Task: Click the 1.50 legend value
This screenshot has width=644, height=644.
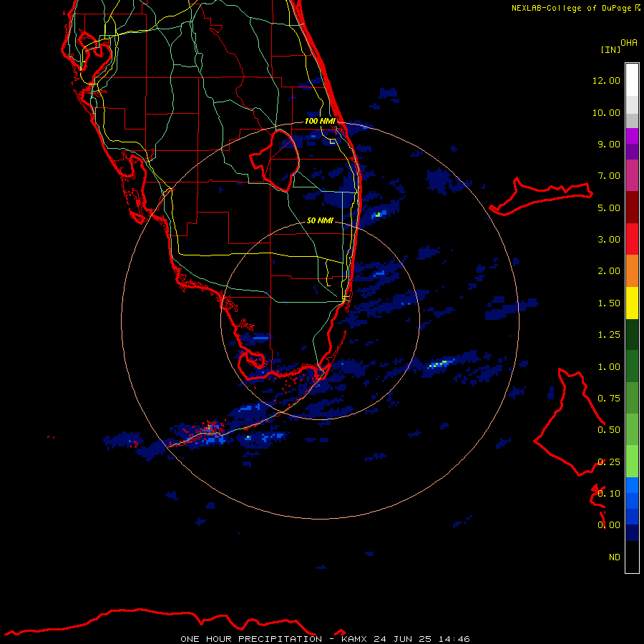Action: pyautogui.click(x=609, y=303)
